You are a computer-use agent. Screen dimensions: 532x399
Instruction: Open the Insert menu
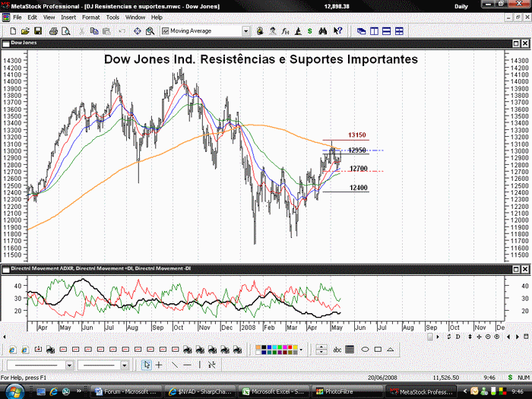coord(68,17)
